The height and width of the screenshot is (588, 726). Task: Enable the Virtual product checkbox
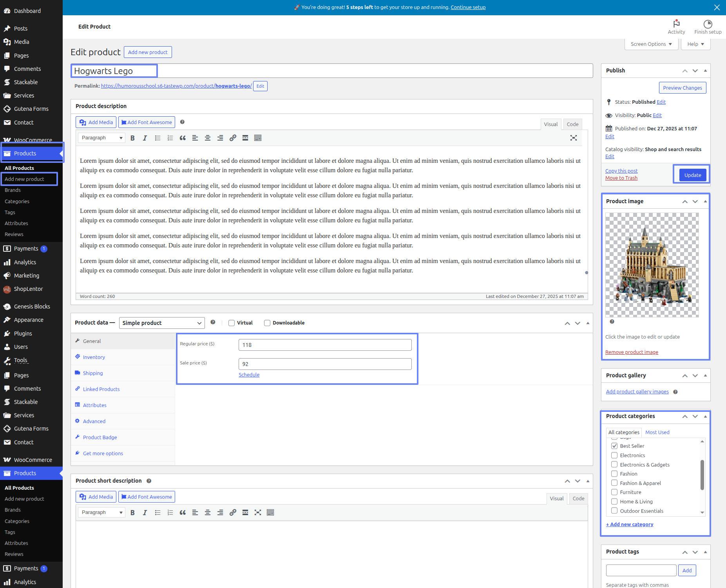[x=232, y=323]
